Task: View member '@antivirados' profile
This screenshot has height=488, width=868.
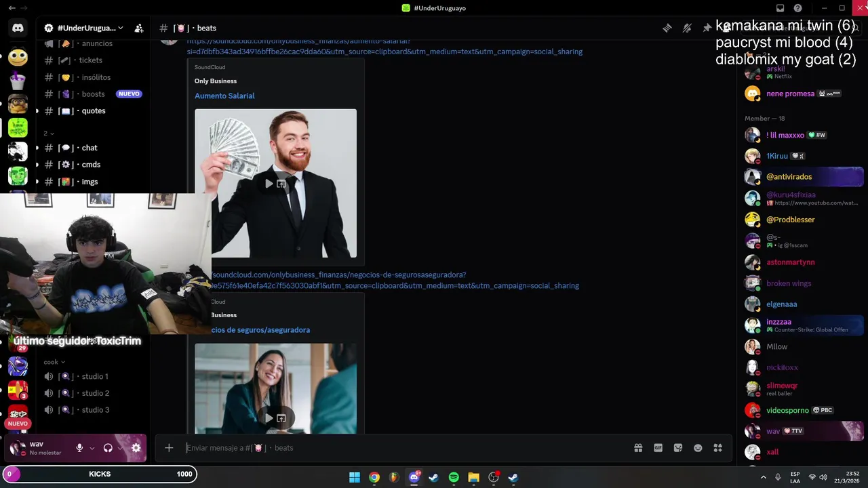Action: (804, 177)
